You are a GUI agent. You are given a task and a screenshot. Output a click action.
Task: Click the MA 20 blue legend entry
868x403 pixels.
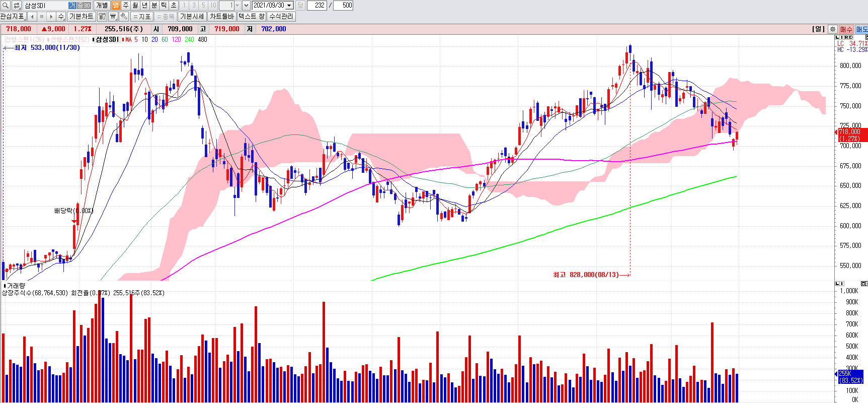154,39
